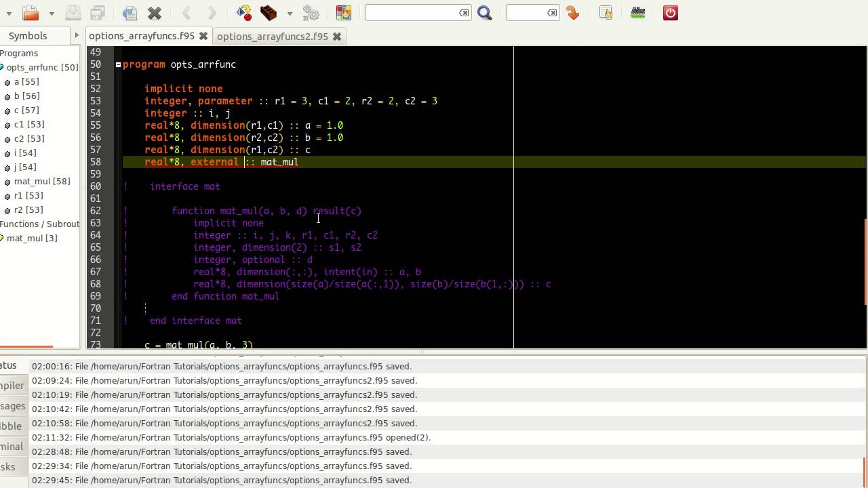Screen dimensions: 868x488
Task: Select opts_arrfunc [50] in Symbols tree
Action: coord(42,67)
